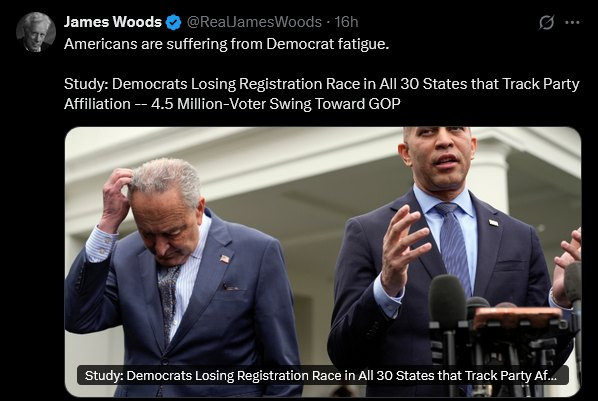Click the "4.5 Million-Voter Swing Toward GOP" text line
The image size is (598, 401).
[232, 104]
